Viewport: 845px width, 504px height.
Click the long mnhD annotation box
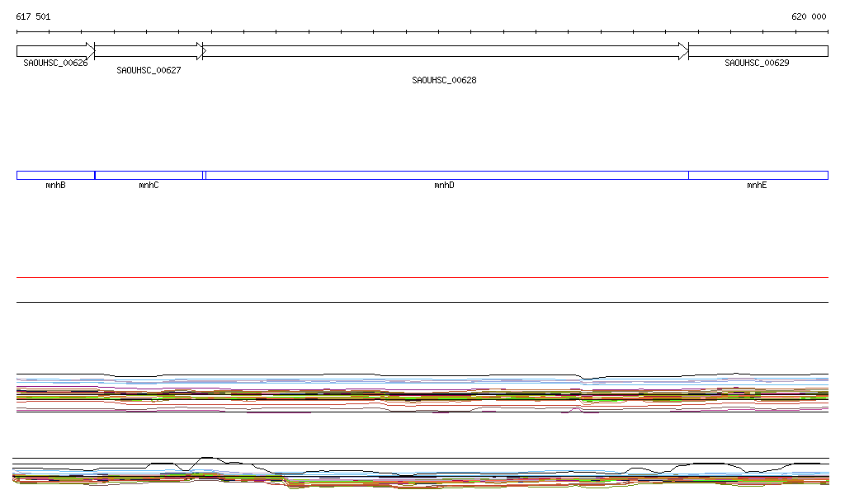[x=446, y=175]
